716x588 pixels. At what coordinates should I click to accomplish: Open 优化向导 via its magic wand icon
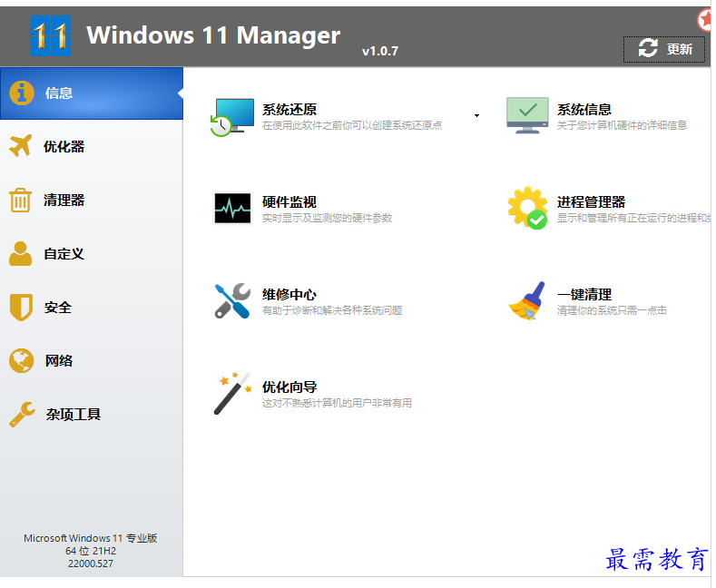[x=233, y=393]
